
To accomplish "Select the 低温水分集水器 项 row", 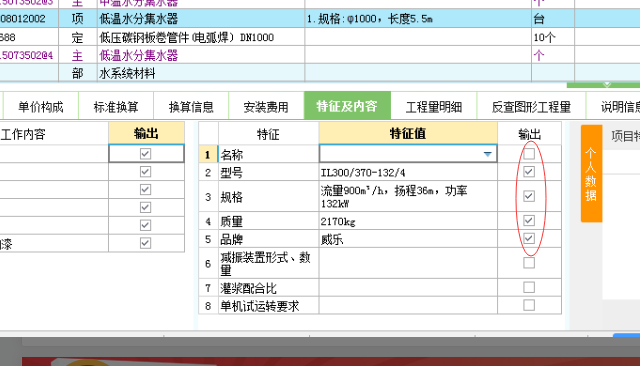I will coord(320,19).
